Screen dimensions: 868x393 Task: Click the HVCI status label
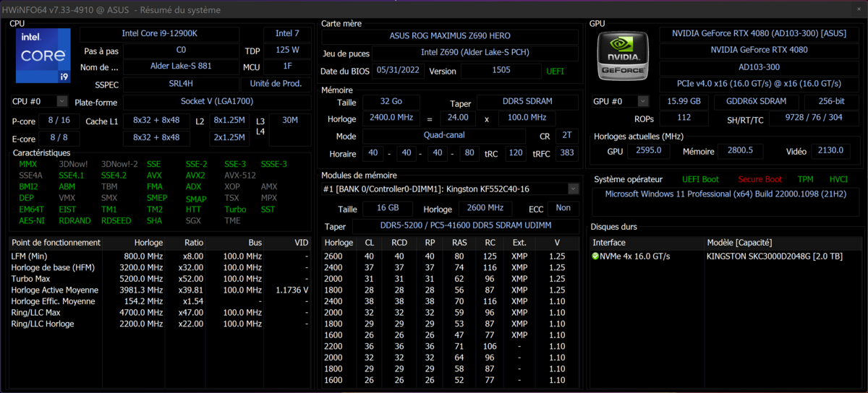[x=838, y=179]
